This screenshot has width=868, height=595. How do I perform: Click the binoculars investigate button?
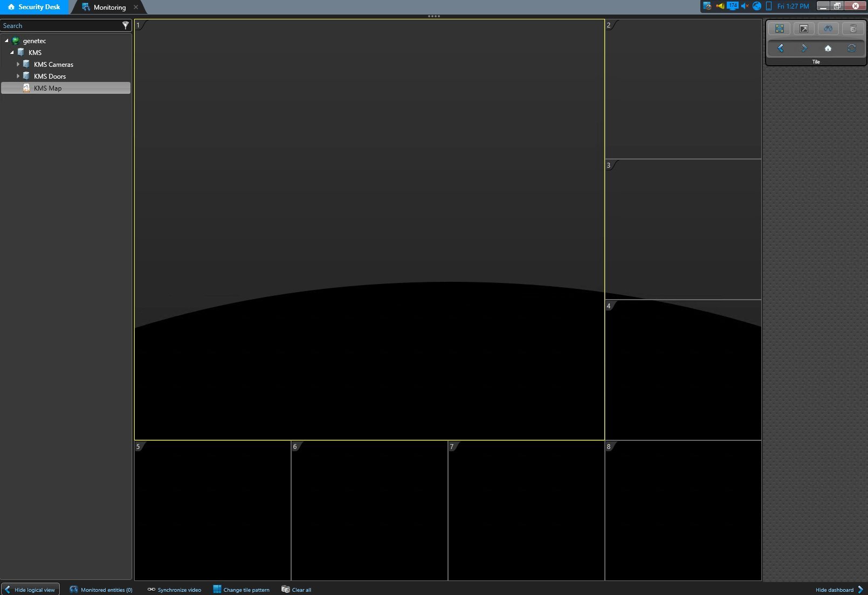pyautogui.click(x=828, y=29)
